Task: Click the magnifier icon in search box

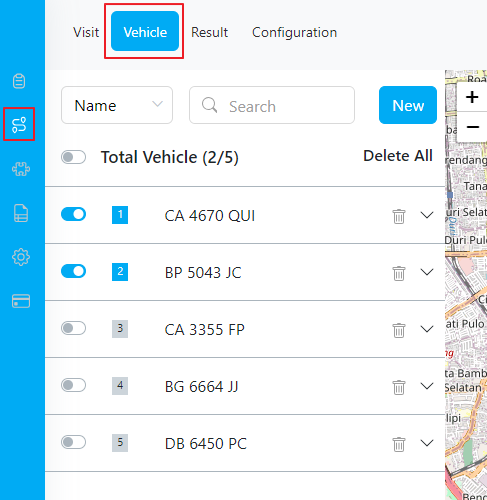Action: pyautogui.click(x=210, y=105)
